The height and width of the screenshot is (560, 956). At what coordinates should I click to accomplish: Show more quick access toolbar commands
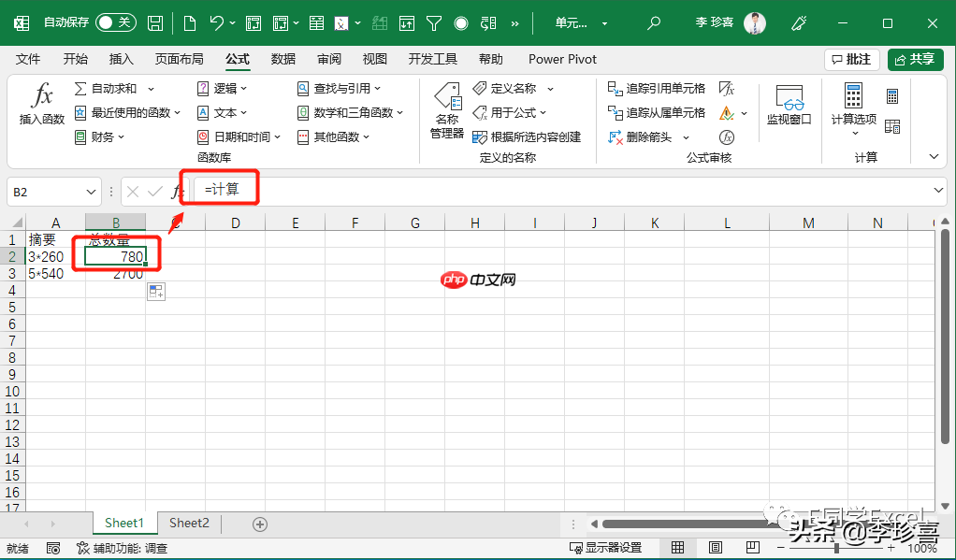[515, 23]
